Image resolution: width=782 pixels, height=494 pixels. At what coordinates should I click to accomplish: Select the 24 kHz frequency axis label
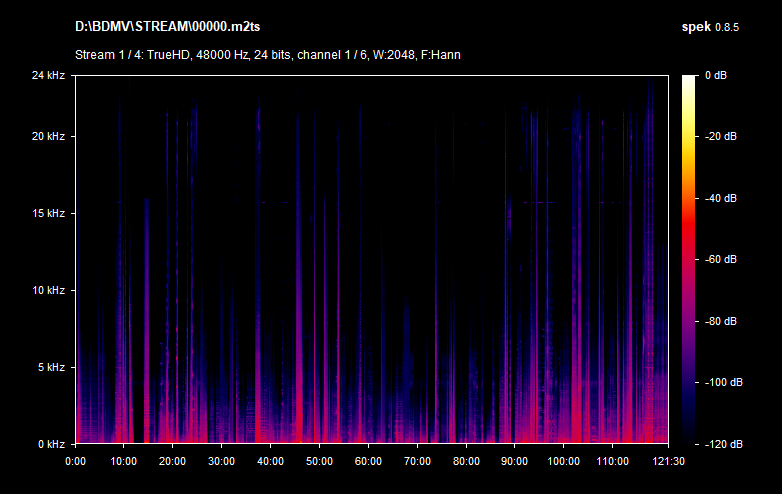click(x=48, y=76)
